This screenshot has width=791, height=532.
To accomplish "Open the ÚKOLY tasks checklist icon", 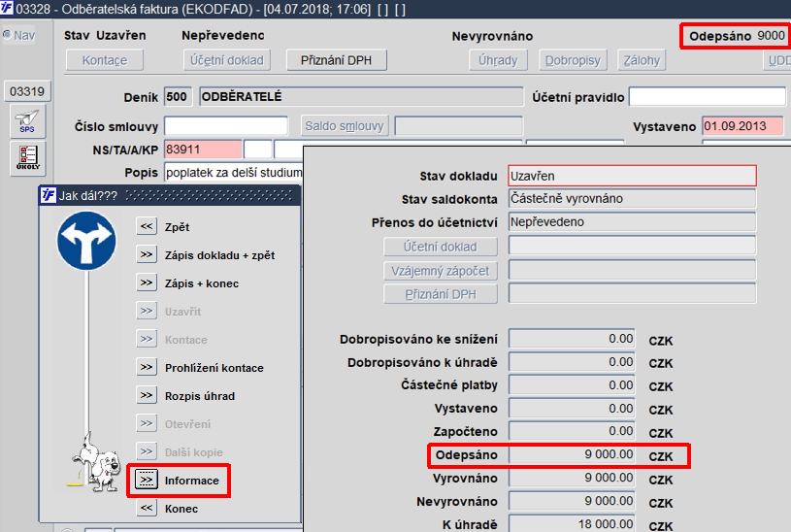I will (x=28, y=158).
